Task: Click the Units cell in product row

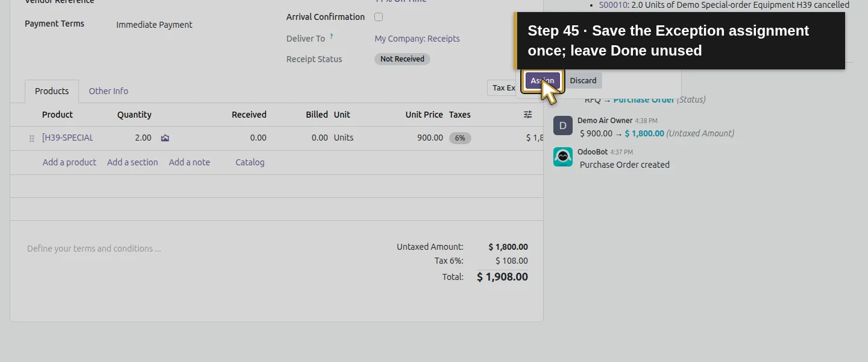Action: pos(344,138)
